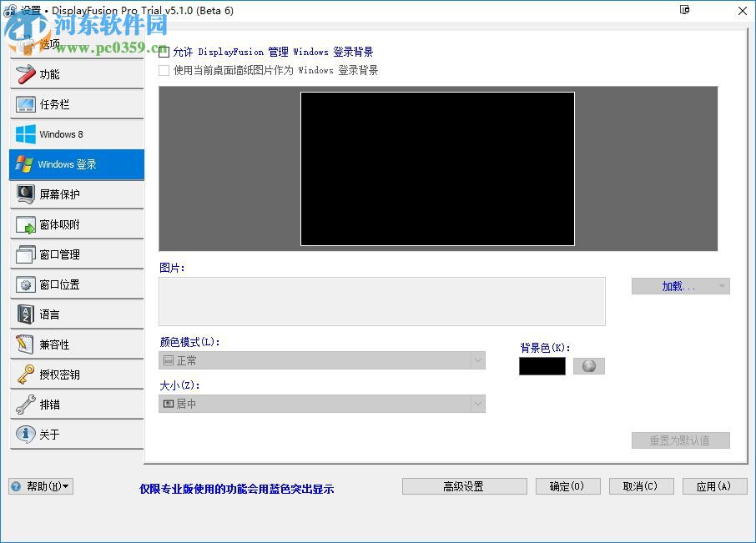This screenshot has height=543, width=756.
Task: Enable 允许 DisplayFusion 管理 Windows 登录背景
Action: [164, 51]
